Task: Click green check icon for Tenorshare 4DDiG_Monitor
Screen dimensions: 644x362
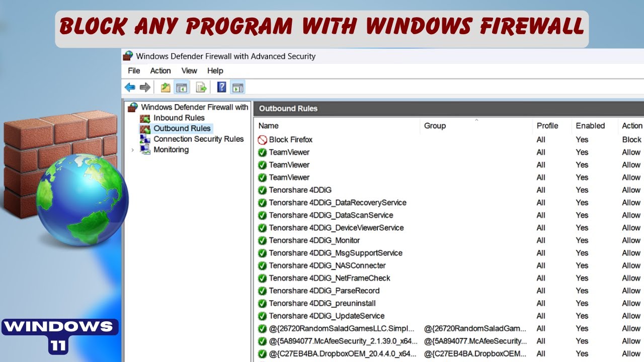Action: [262, 240]
